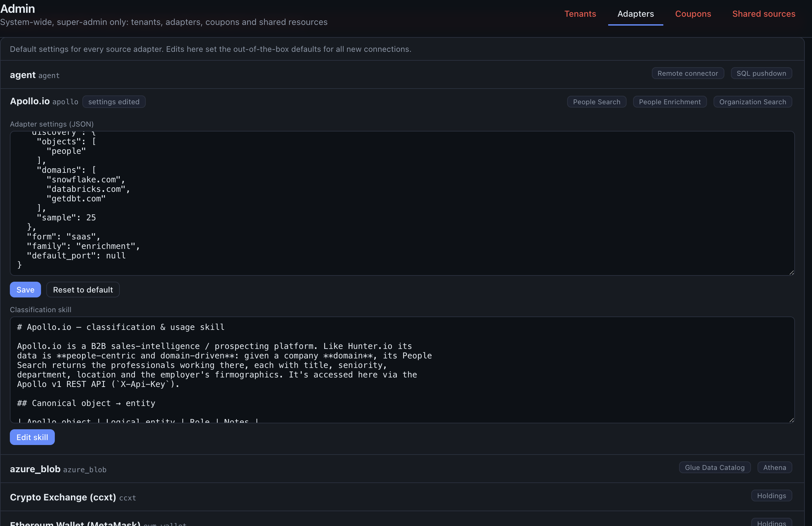Screen dimensions: 812x526
Task: Save the Apollo.io adapter settings
Action: tap(25, 290)
